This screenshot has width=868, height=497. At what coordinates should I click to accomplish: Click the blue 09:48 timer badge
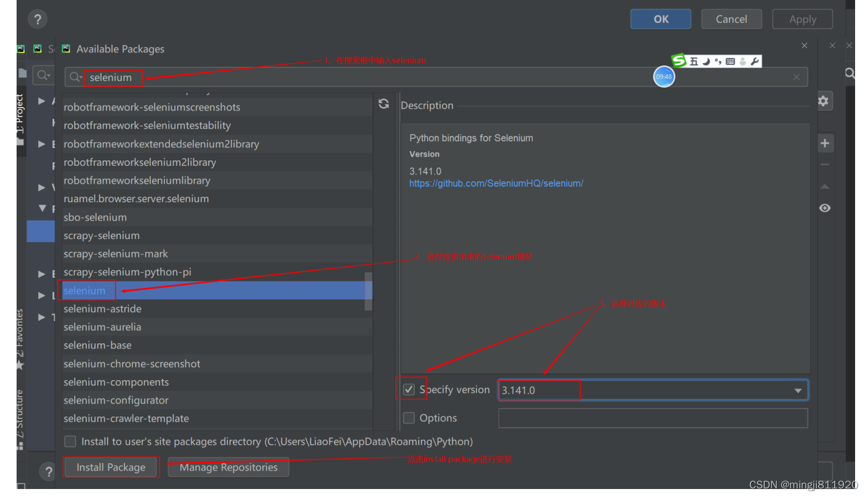[664, 76]
